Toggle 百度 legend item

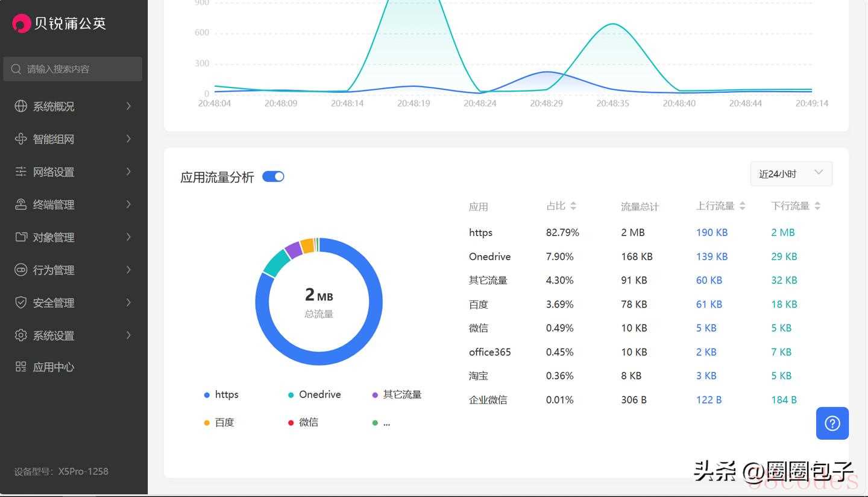coord(219,422)
